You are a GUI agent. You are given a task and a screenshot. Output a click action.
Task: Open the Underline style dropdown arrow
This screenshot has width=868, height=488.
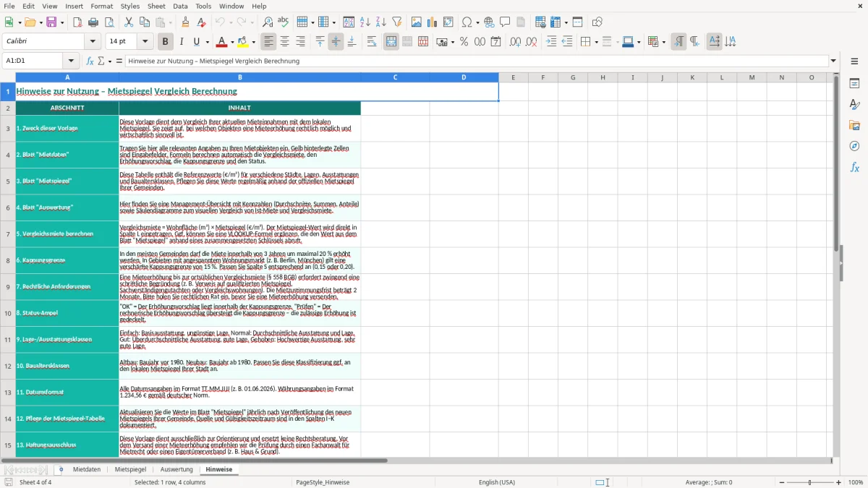207,42
